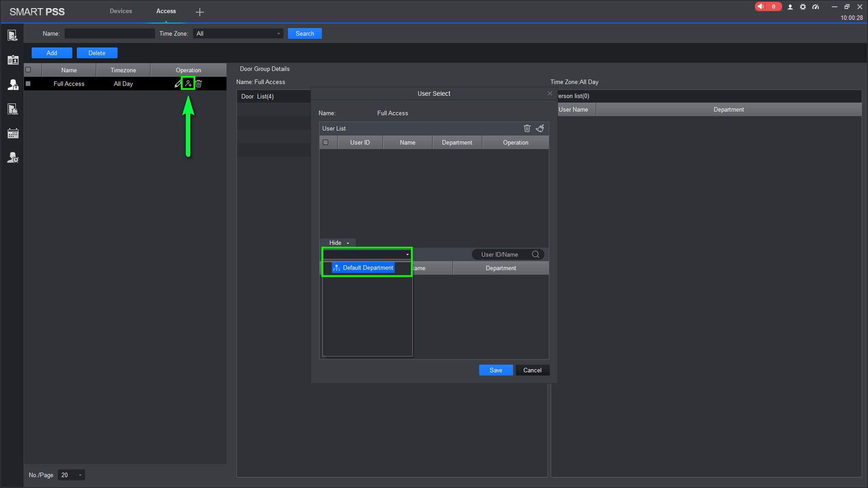Click the pencil edit icon for Full Access

click(178, 84)
